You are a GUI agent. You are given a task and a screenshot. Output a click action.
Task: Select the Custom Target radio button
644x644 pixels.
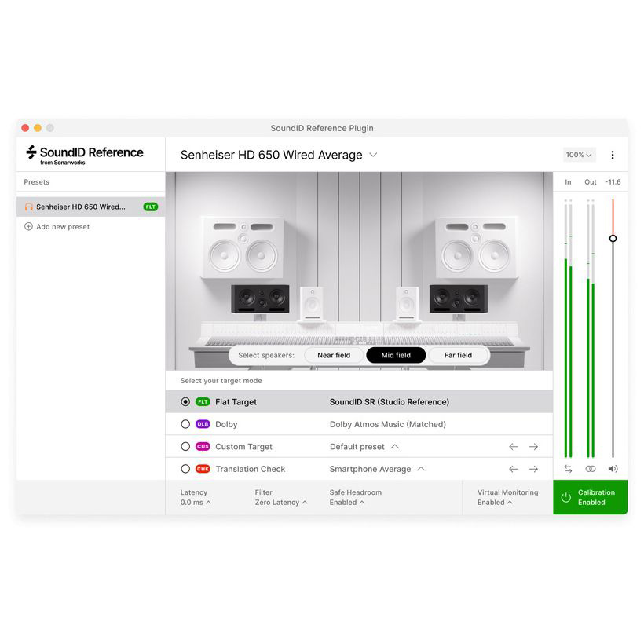click(x=185, y=446)
